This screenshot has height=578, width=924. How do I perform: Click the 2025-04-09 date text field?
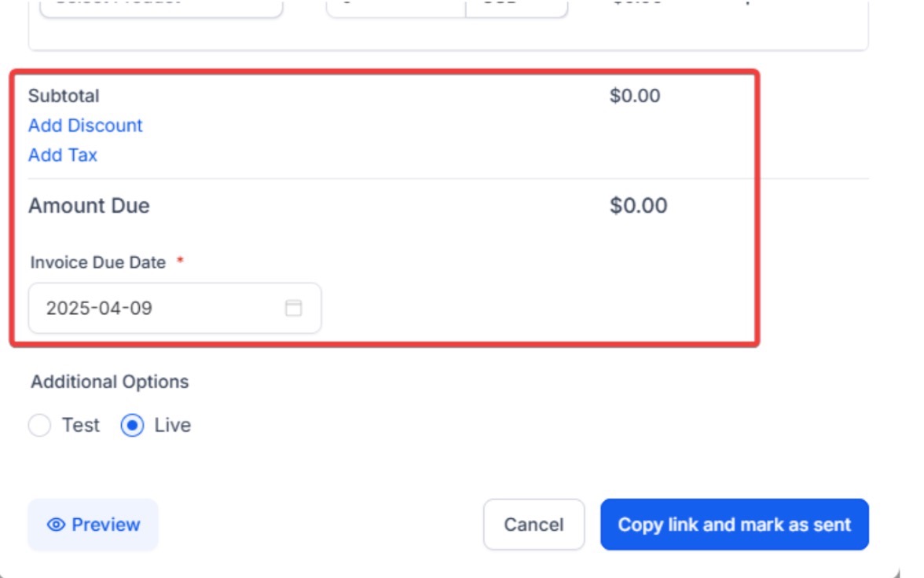tap(157, 308)
